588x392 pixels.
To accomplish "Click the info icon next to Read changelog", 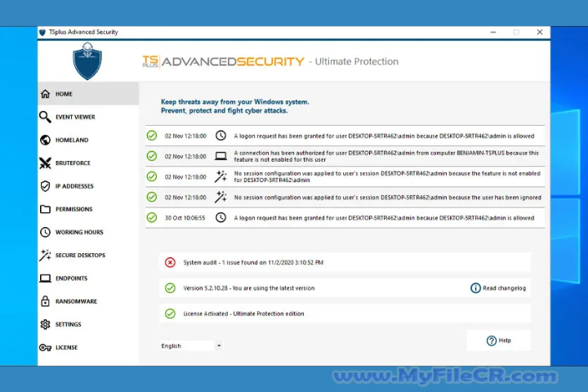I will coord(475,288).
